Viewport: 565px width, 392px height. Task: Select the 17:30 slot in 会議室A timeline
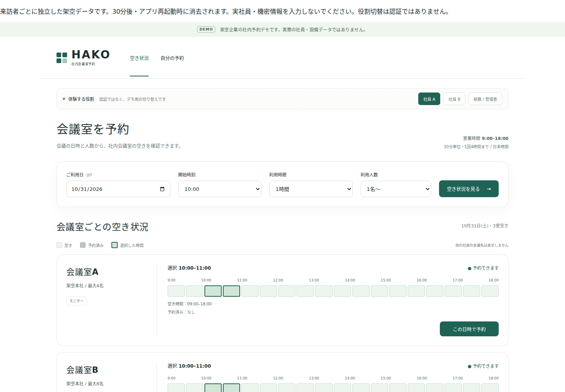tap(490, 291)
